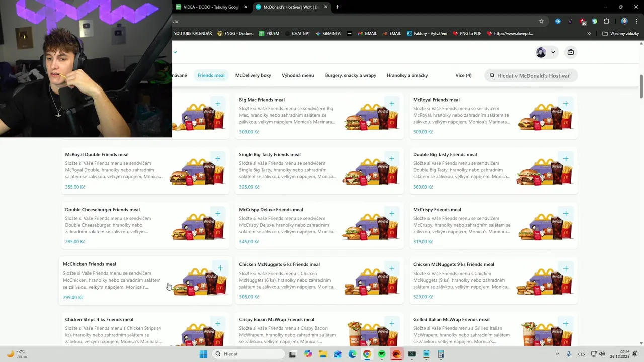Viewport: 644px width, 362px height.
Task: Click the Windows taskbar Hledat search box
Action: [x=249, y=354]
